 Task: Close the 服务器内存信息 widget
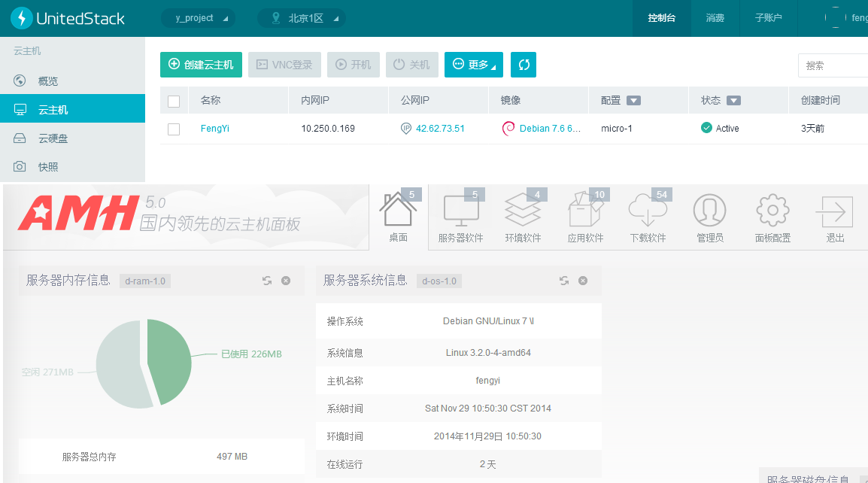click(x=286, y=281)
